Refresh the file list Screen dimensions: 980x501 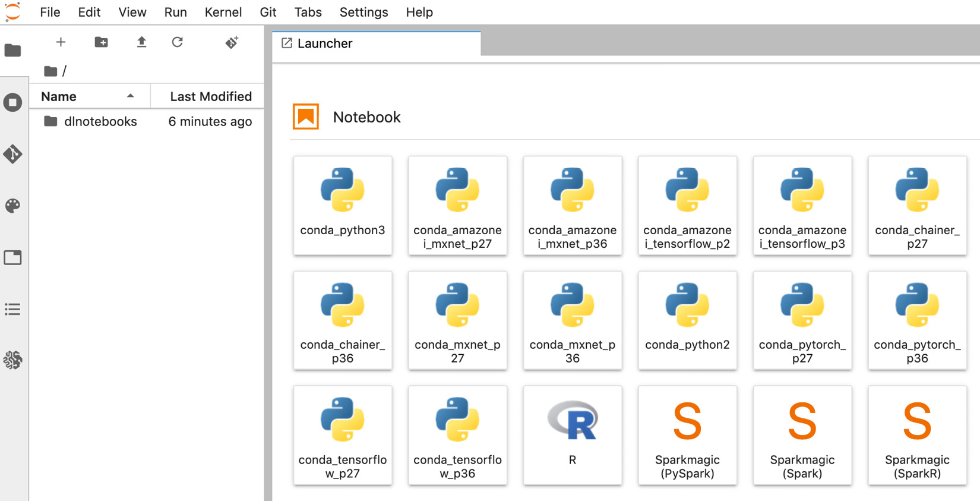click(177, 42)
